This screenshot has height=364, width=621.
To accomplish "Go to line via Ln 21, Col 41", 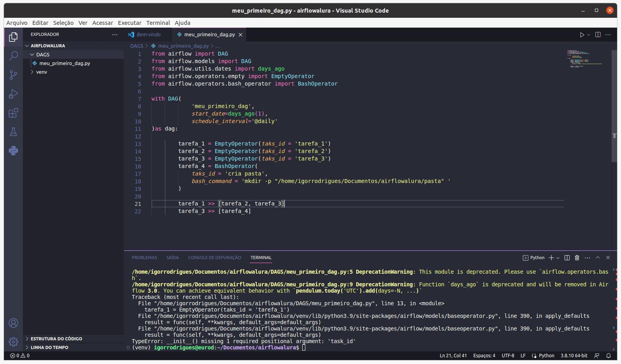I will (453, 356).
